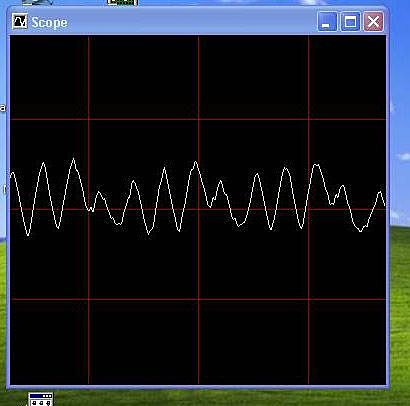
Task: Select the partly hidden green desktop icon above Scope
Action: 123,3
